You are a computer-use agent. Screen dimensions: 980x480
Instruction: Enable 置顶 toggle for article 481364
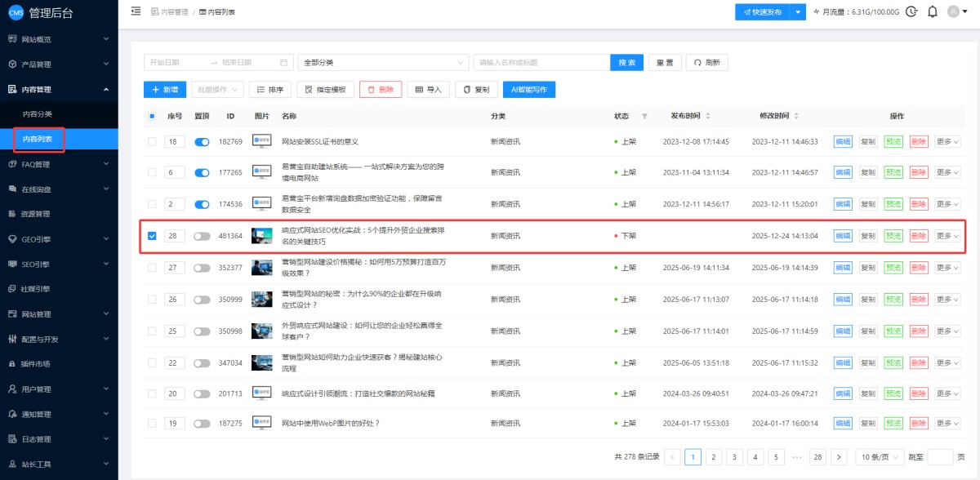click(x=202, y=236)
